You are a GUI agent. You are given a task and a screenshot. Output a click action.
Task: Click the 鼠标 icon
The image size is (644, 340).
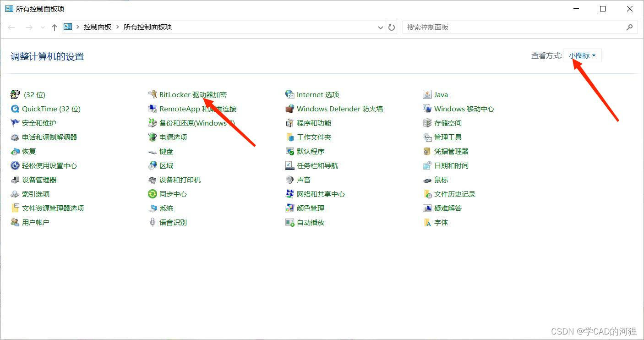[427, 180]
